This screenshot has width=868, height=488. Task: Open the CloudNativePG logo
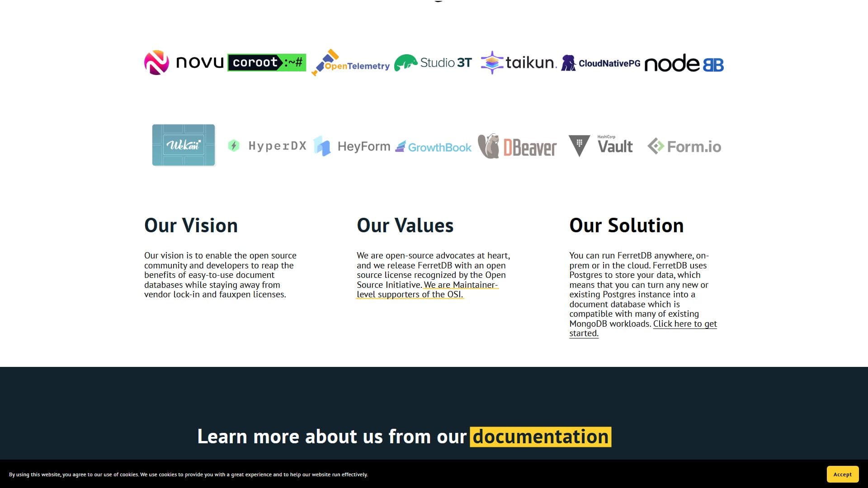click(601, 63)
